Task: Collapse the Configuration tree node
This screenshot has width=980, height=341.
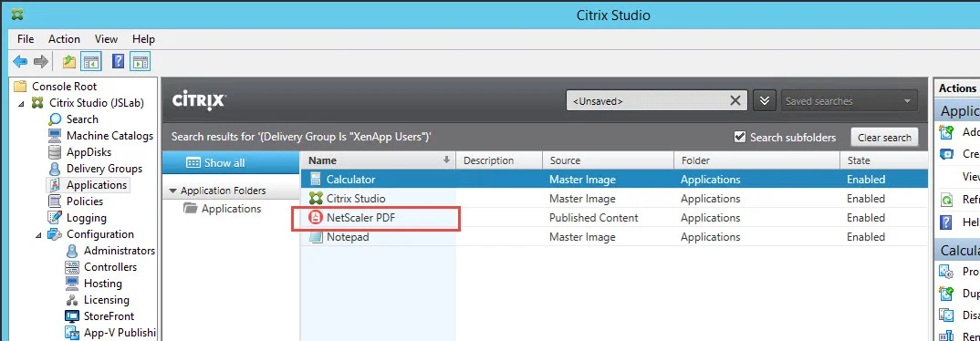Action: [38, 235]
